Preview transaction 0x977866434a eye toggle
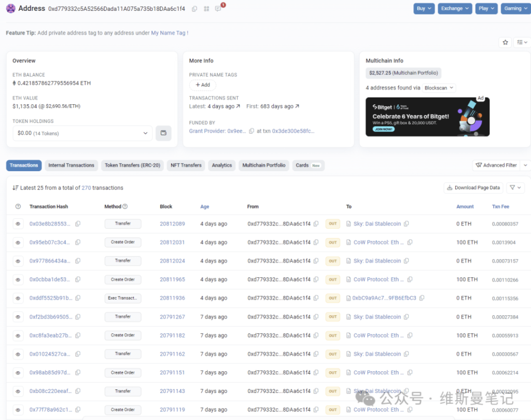The height and width of the screenshot is (420, 531). [18, 261]
